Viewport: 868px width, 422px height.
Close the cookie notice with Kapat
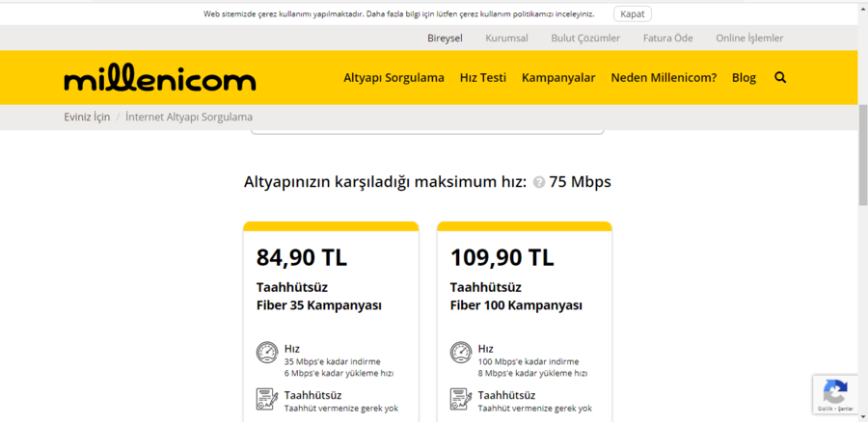click(x=632, y=13)
